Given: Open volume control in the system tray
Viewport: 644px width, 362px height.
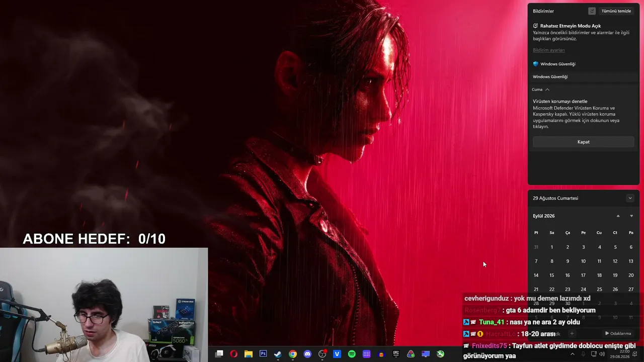Looking at the screenshot, I should [602, 354].
